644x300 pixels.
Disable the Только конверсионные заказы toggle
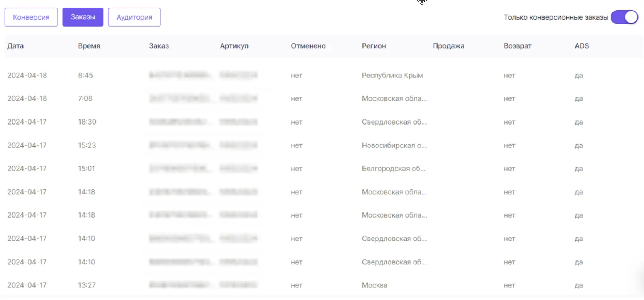point(624,17)
